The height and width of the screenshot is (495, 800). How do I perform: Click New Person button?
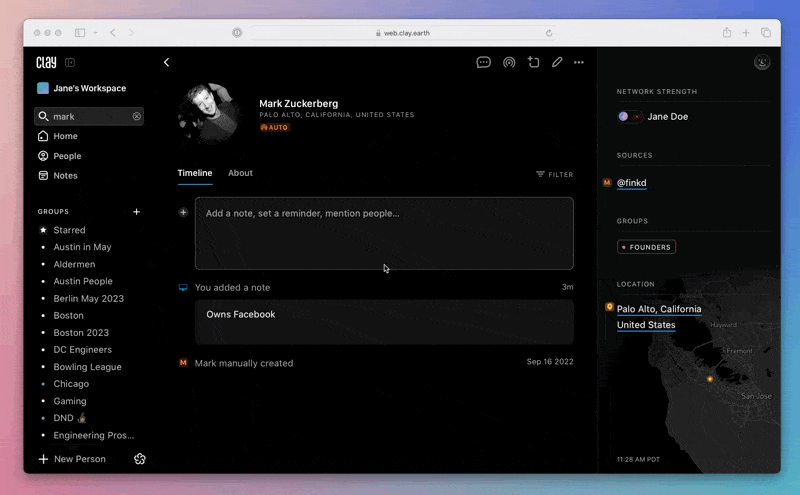click(x=72, y=459)
